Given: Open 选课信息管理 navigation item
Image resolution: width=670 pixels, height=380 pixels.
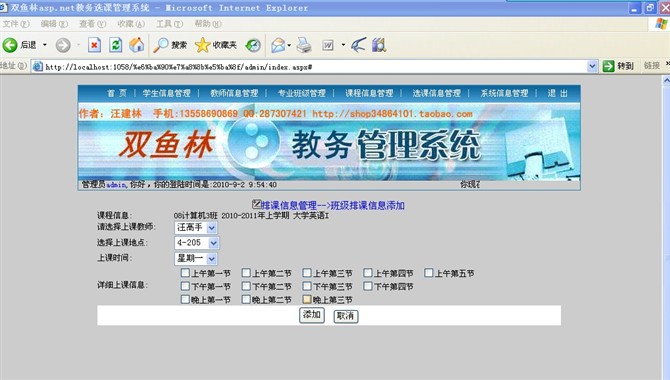Looking at the screenshot, I should coord(437,93).
